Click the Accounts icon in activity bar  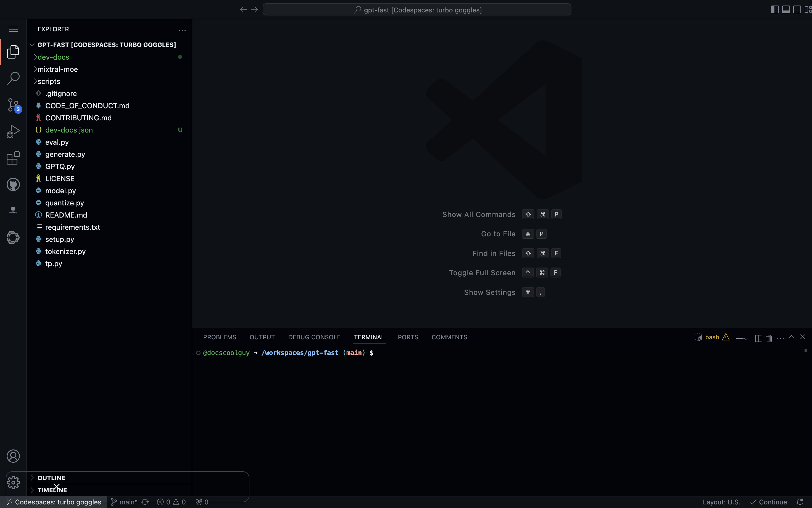click(13, 456)
